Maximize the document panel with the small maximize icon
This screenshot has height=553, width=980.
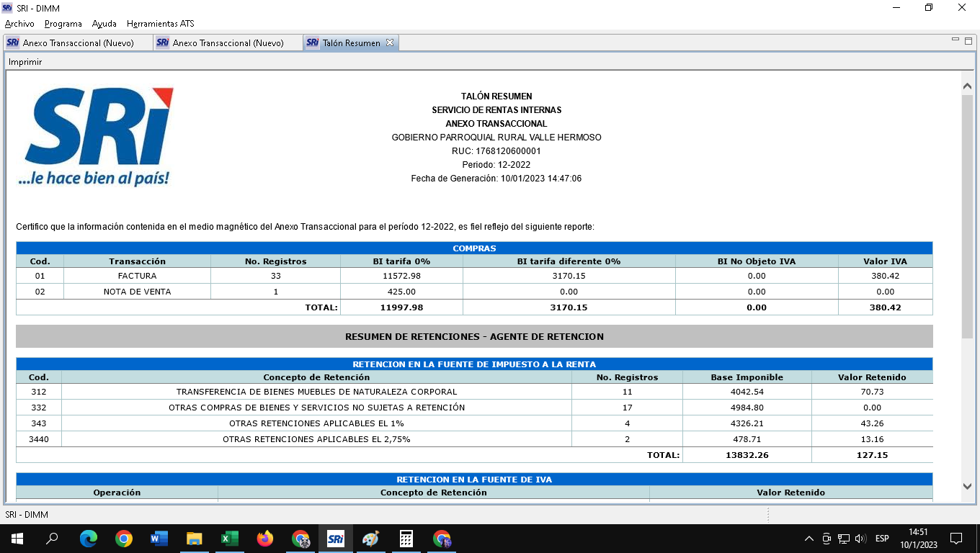968,40
